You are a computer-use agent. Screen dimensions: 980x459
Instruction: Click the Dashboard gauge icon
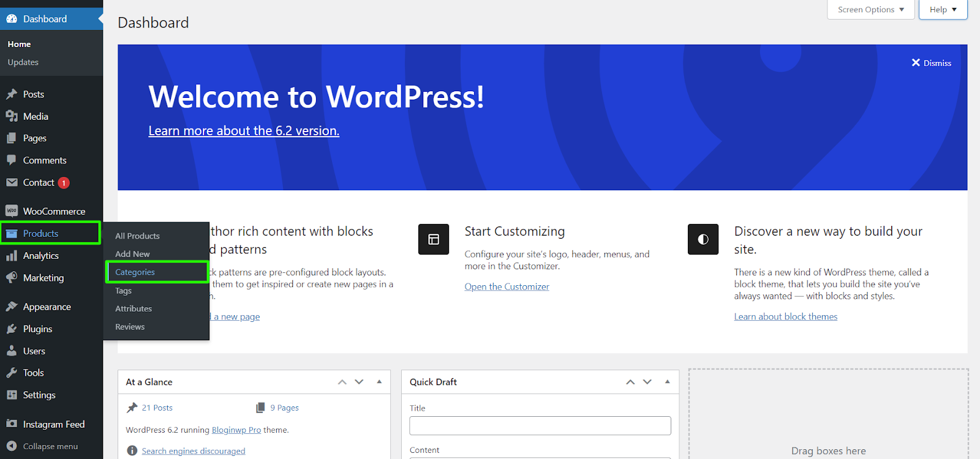[12, 19]
